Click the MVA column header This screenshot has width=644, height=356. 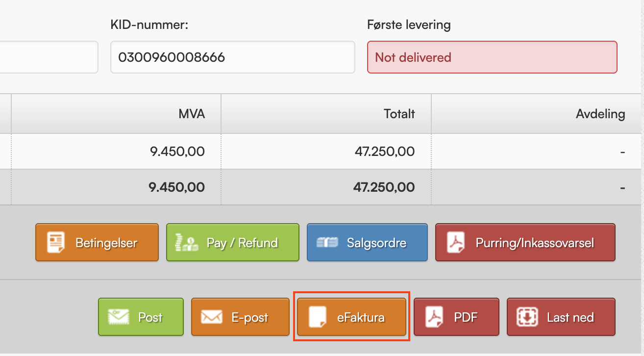click(x=192, y=114)
